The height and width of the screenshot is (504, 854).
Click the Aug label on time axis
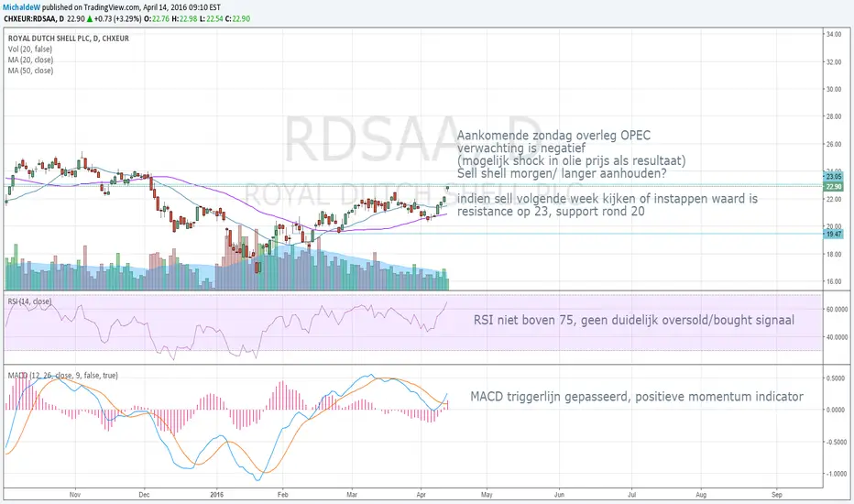point(701,495)
